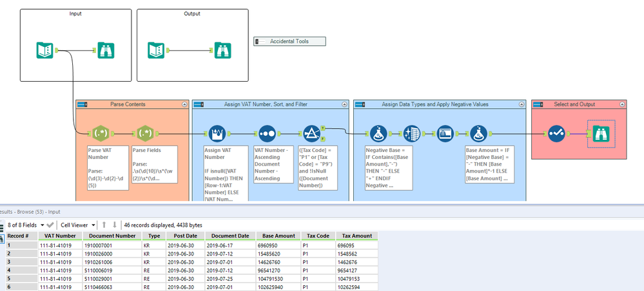
Task: Click the Filter tool's False output anchor
Action: point(323,139)
